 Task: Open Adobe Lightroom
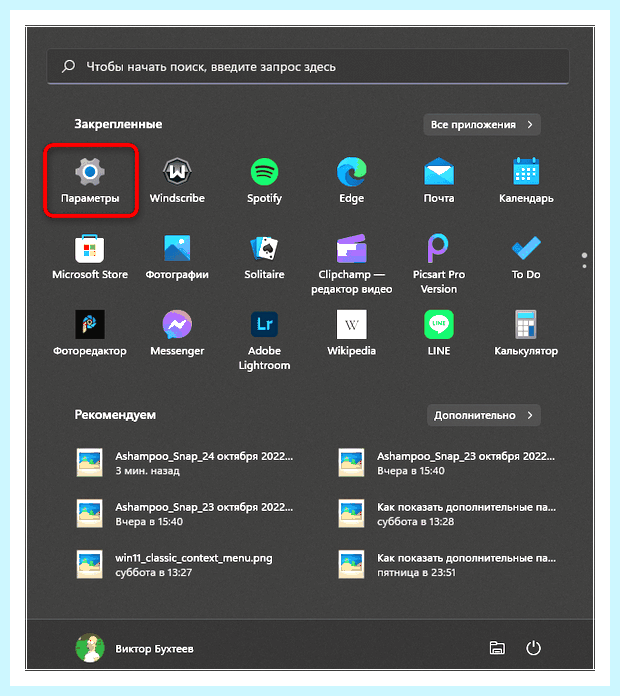[x=265, y=340]
